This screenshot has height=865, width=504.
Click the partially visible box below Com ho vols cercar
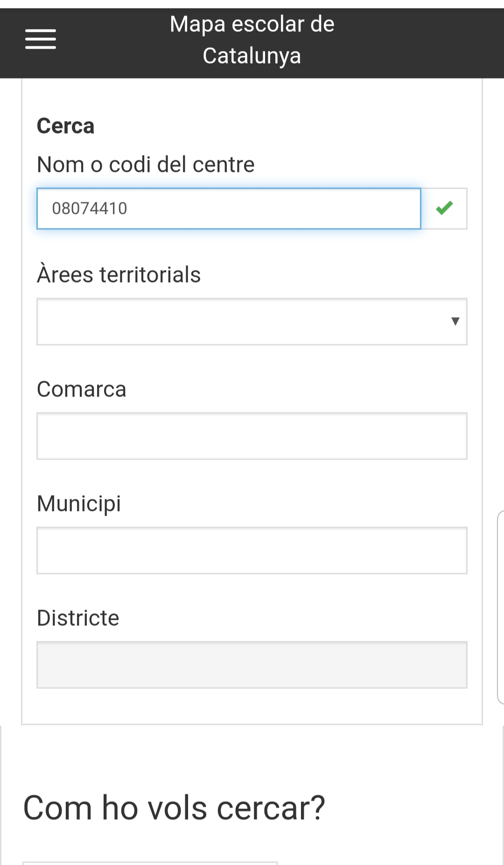pos(149,863)
